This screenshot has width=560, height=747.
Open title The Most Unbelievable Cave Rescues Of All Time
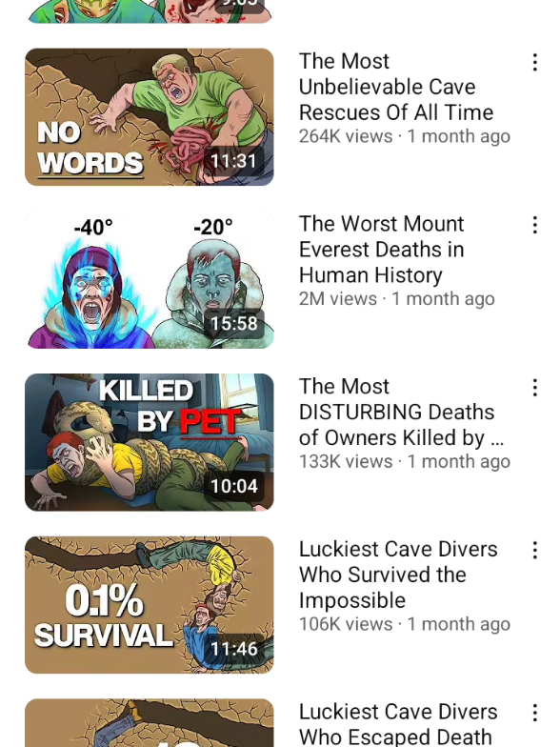396,87
